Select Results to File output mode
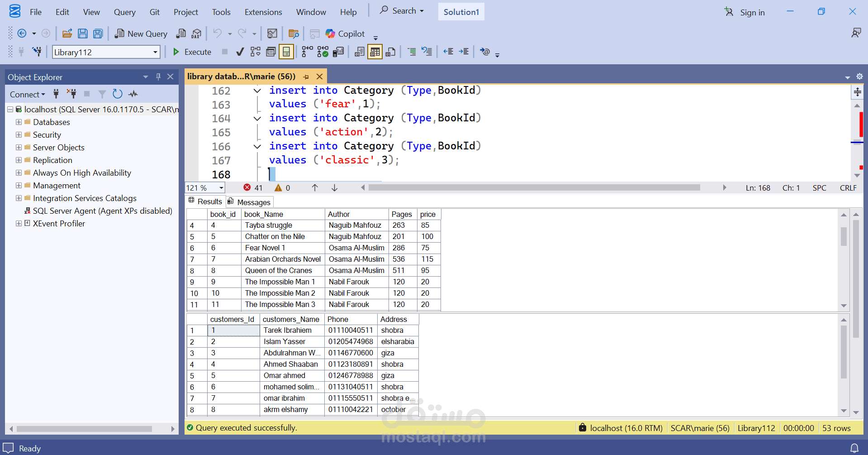Image resolution: width=868 pixels, height=455 pixels. 390,52
